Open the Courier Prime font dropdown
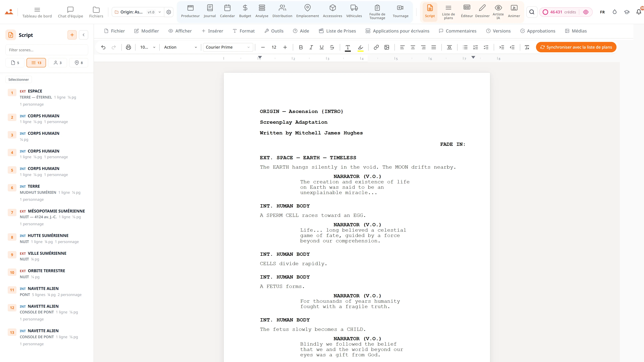This screenshot has height=362, width=644. point(228,47)
